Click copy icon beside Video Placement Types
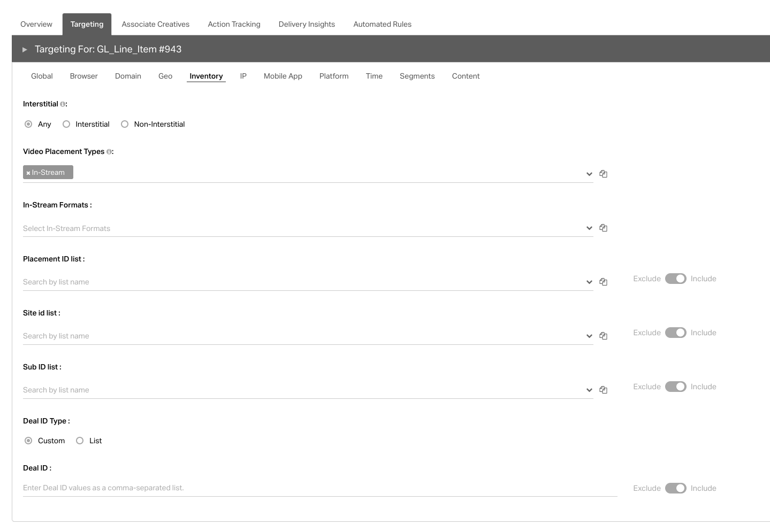770x532 pixels. [x=603, y=174]
